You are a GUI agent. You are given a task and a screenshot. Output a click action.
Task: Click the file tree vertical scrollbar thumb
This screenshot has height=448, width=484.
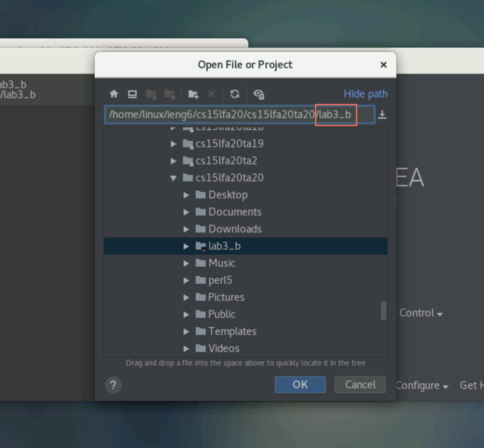(383, 311)
